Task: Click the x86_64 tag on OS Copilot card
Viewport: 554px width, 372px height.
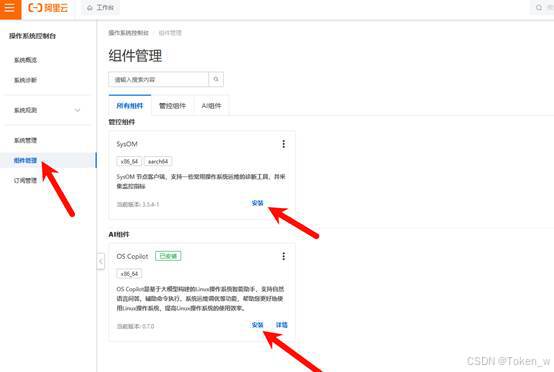Action: pyautogui.click(x=129, y=274)
